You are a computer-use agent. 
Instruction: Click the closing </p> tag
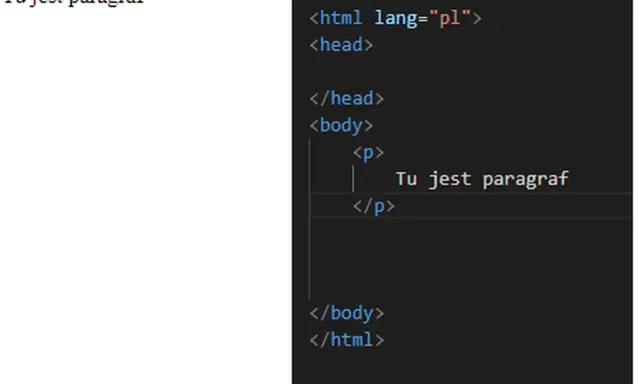(x=374, y=206)
